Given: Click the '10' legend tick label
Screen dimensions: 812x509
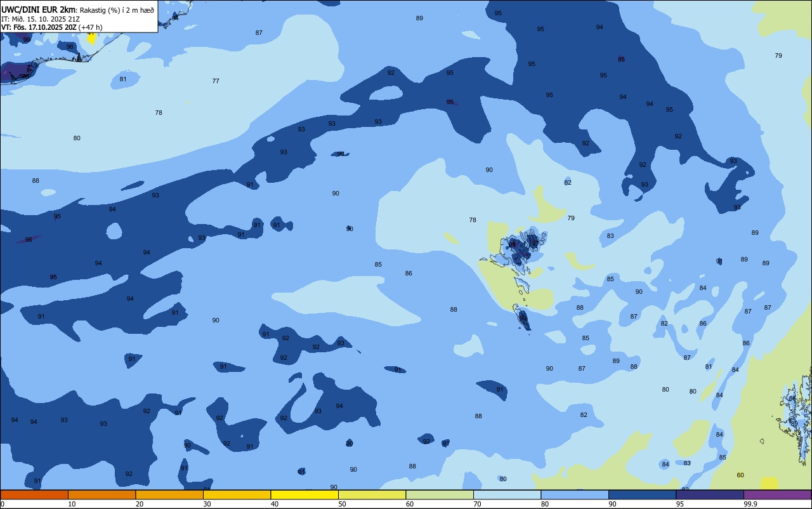Looking at the screenshot, I should (x=72, y=504).
